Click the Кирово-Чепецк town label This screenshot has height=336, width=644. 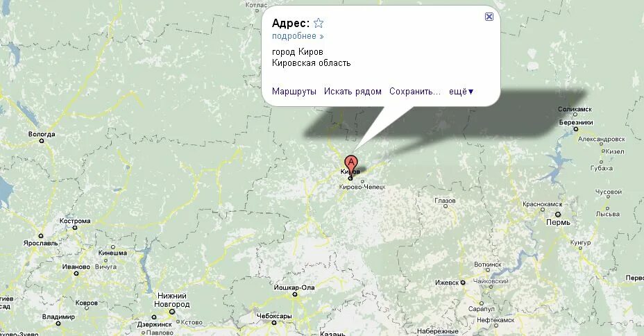point(362,187)
